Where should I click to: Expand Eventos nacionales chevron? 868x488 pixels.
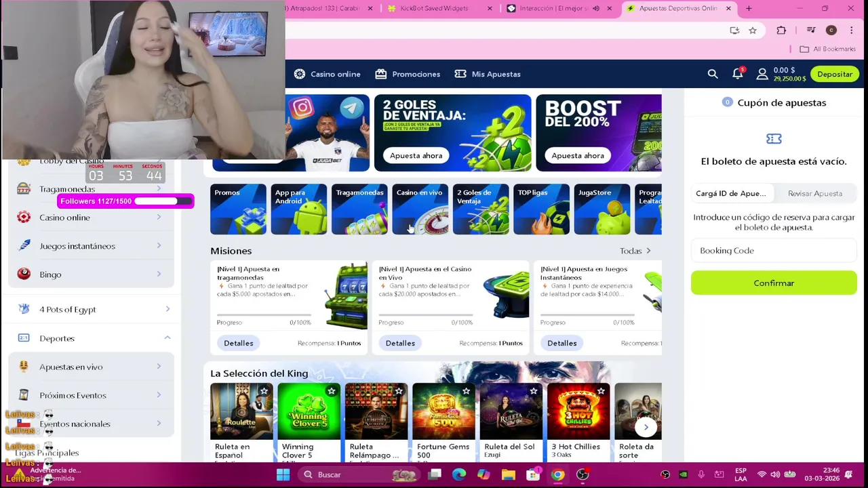coord(159,424)
